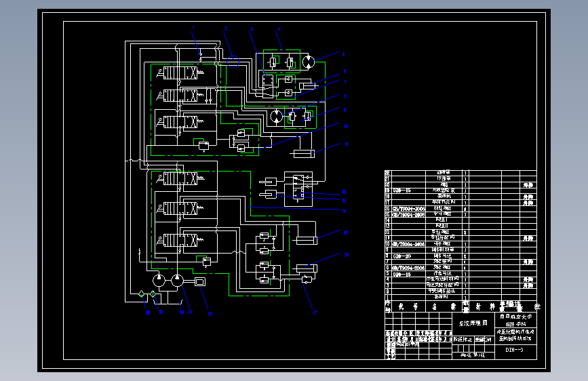
Task: Click the relief valve symbol in upper valve bank
Action: tap(203, 146)
